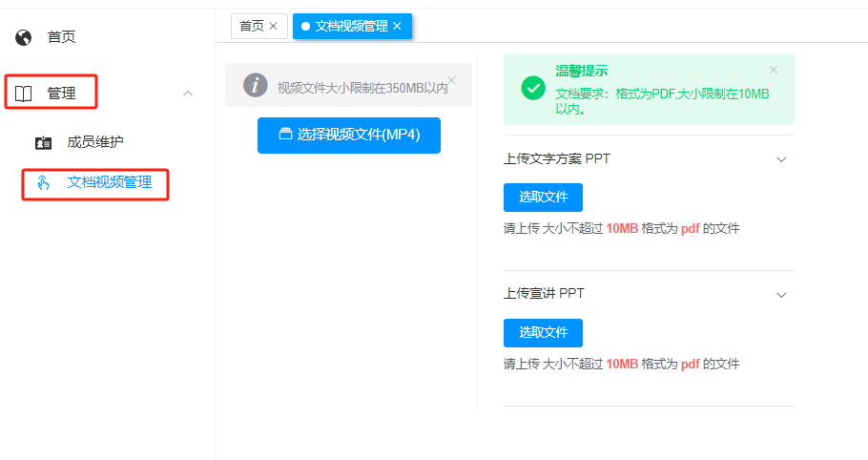Click 选取文件 under 上传文字方案 PPT
868x460 pixels.
coord(543,197)
